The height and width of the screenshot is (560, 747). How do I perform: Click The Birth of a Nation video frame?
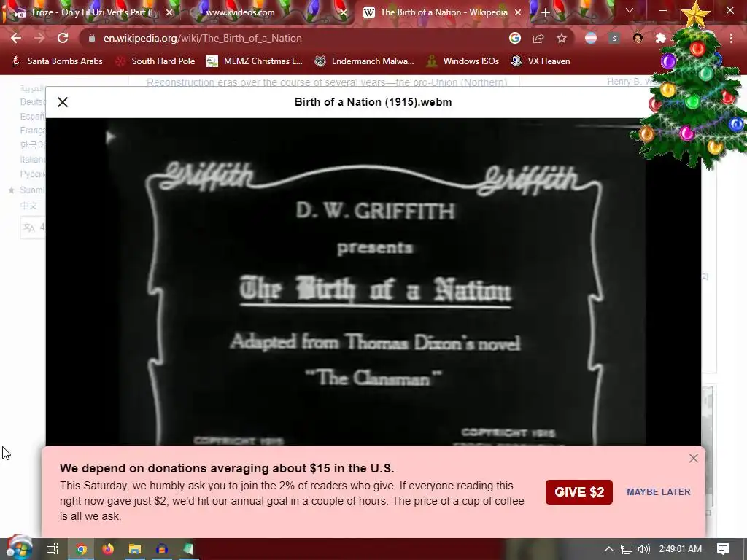pyautogui.click(x=373, y=282)
